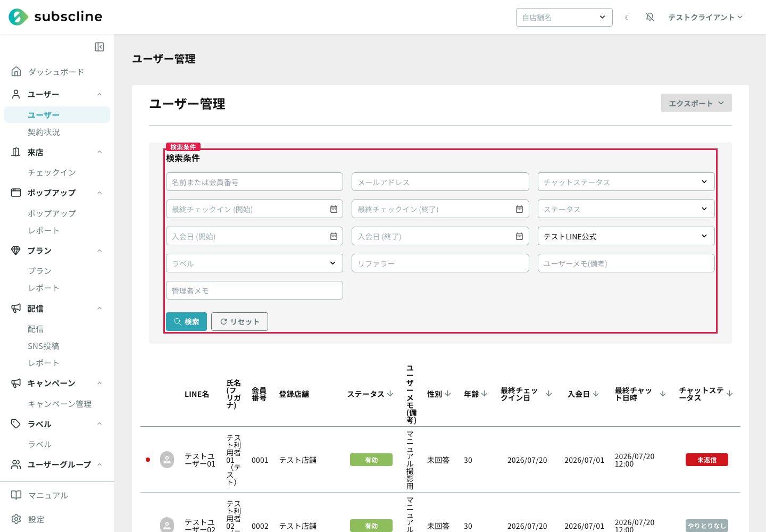Sort by 最終チェックイン日 arrow
This screenshot has height=532, width=766.
pos(549,394)
